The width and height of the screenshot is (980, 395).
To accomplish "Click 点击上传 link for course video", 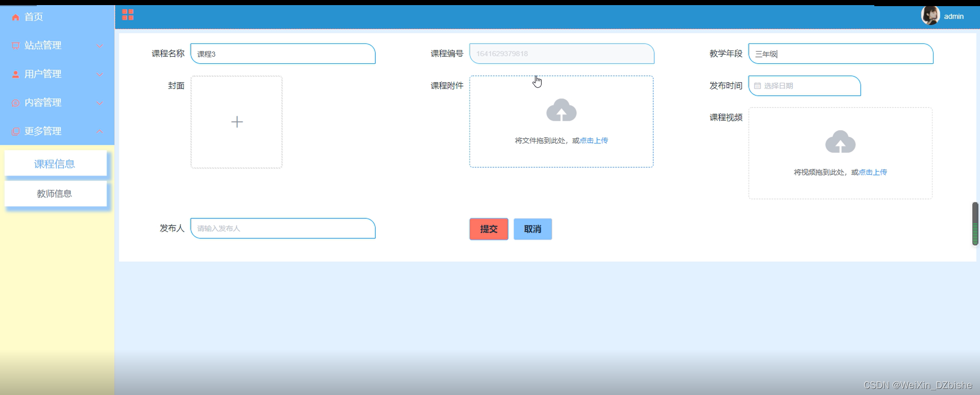I will [873, 172].
